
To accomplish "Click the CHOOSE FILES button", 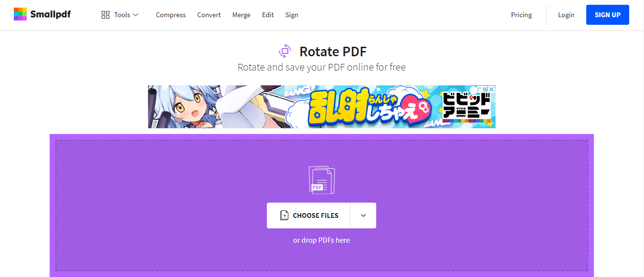I will (x=308, y=215).
